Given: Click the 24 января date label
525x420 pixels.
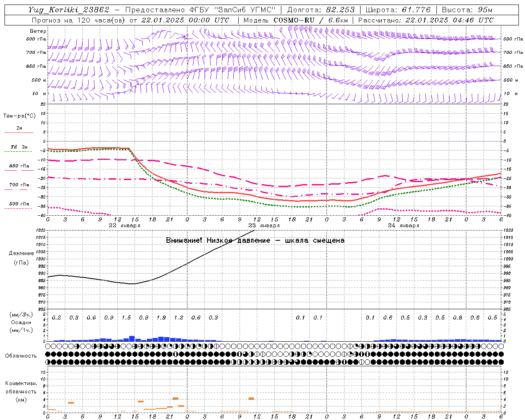Looking at the screenshot, I should 403,226.
